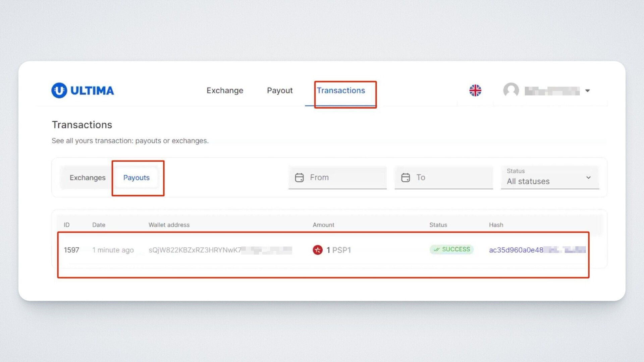Click the SUCCESS status badge
This screenshot has height=362, width=644.
click(x=451, y=249)
